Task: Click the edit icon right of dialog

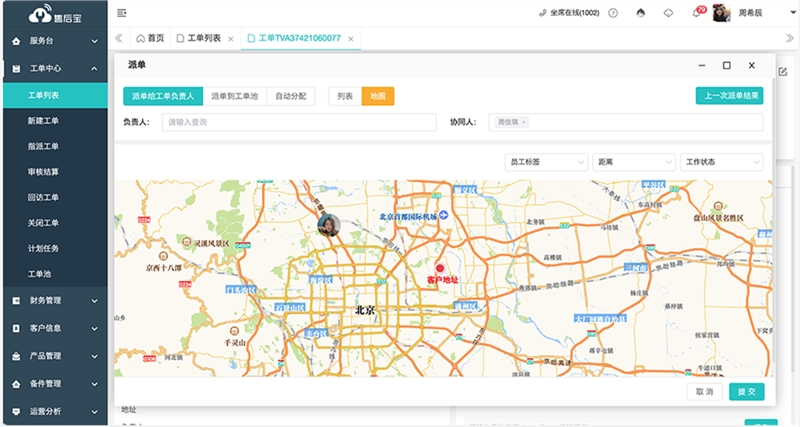Action: tap(782, 72)
